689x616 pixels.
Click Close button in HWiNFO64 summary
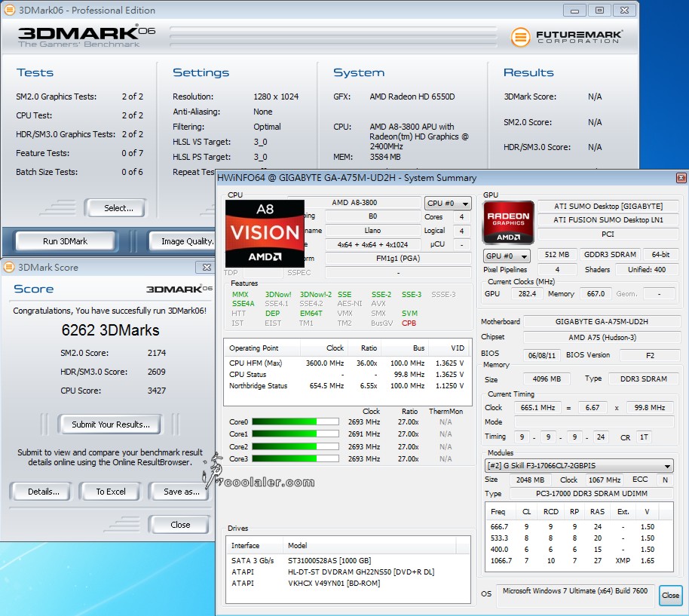click(x=671, y=596)
